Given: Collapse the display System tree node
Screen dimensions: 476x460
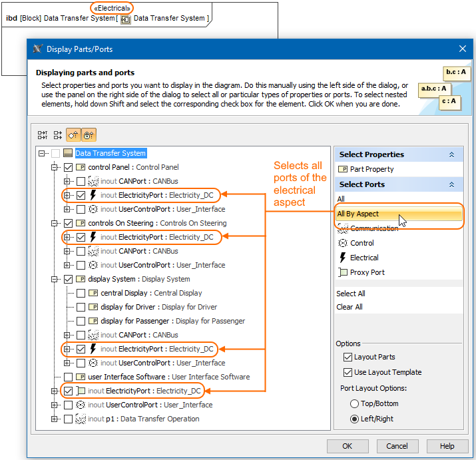Looking at the screenshot, I should coord(55,279).
